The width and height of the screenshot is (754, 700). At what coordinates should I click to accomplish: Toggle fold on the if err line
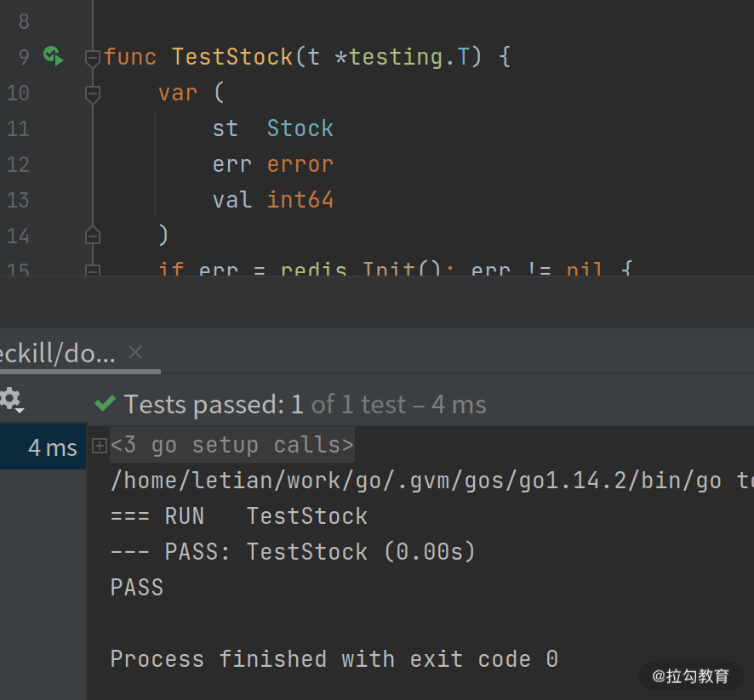(93, 270)
